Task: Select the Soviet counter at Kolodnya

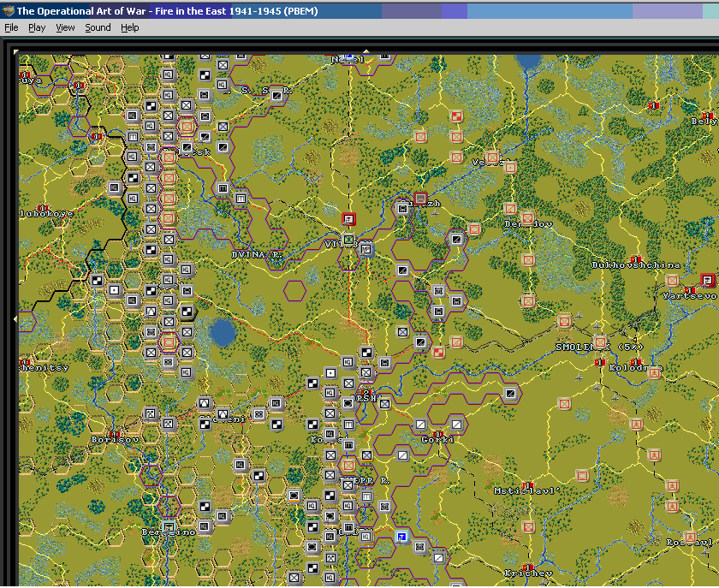Action: pyautogui.click(x=654, y=372)
